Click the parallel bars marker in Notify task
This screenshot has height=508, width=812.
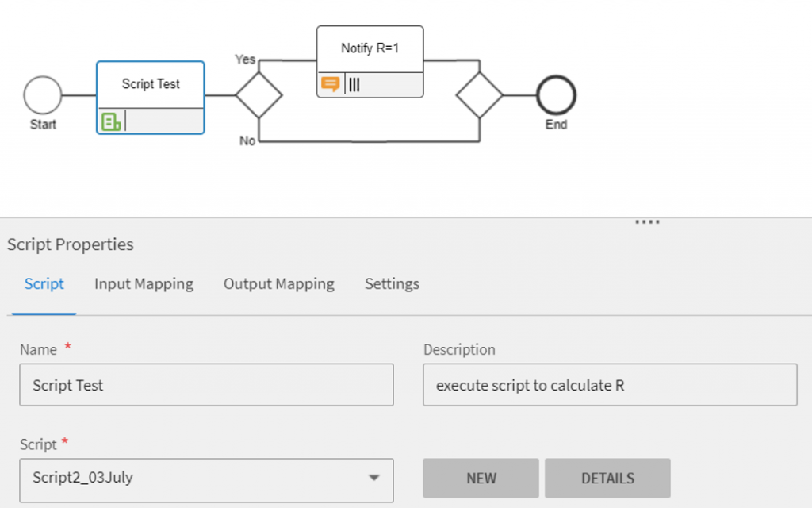pos(354,84)
